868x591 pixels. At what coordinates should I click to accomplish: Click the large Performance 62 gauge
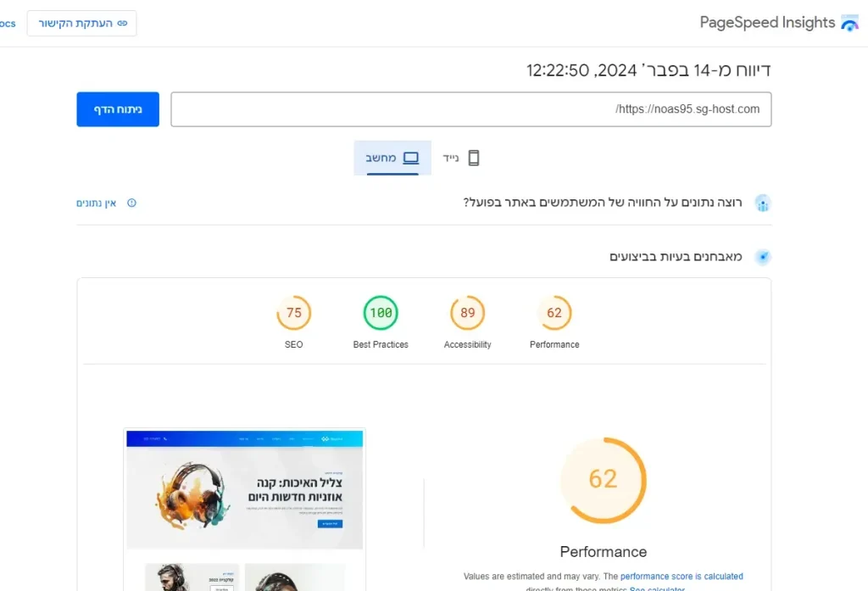pos(604,480)
